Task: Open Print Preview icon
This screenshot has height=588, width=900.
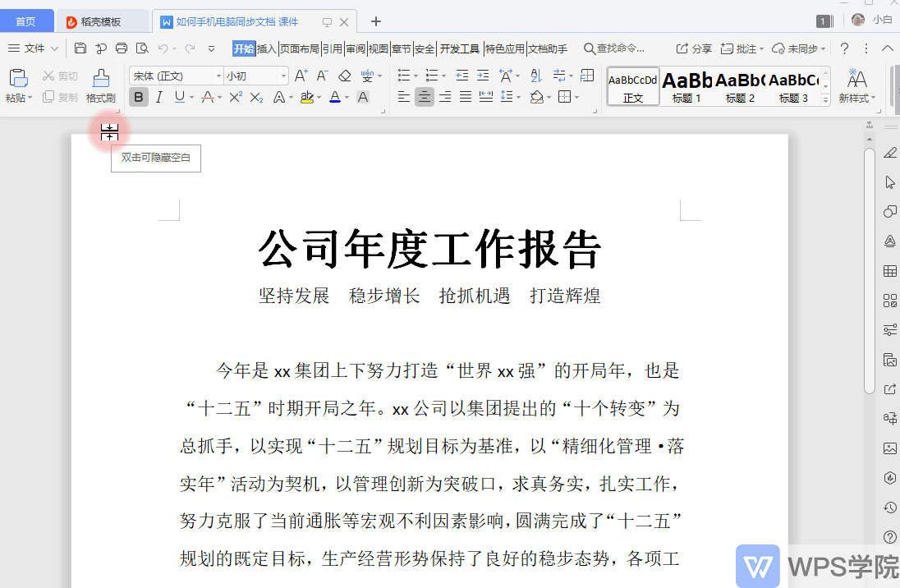Action: tap(142, 48)
